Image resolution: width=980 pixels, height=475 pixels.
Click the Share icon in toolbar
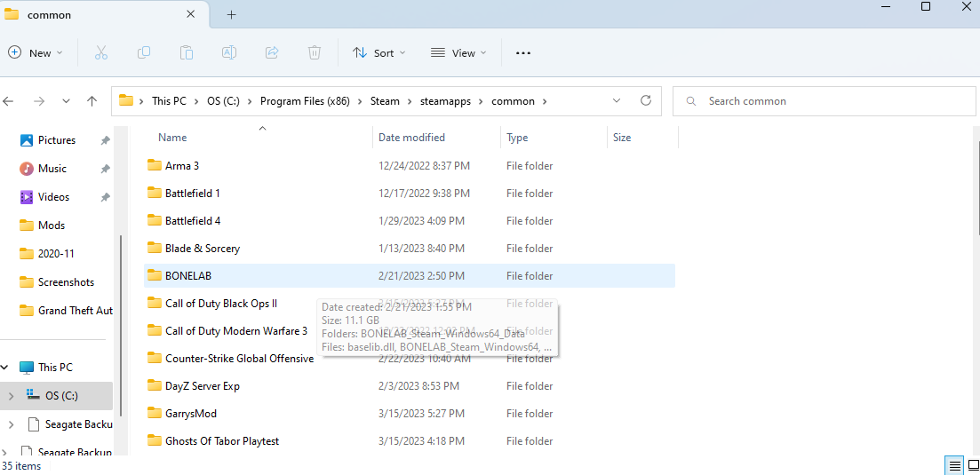(x=272, y=53)
